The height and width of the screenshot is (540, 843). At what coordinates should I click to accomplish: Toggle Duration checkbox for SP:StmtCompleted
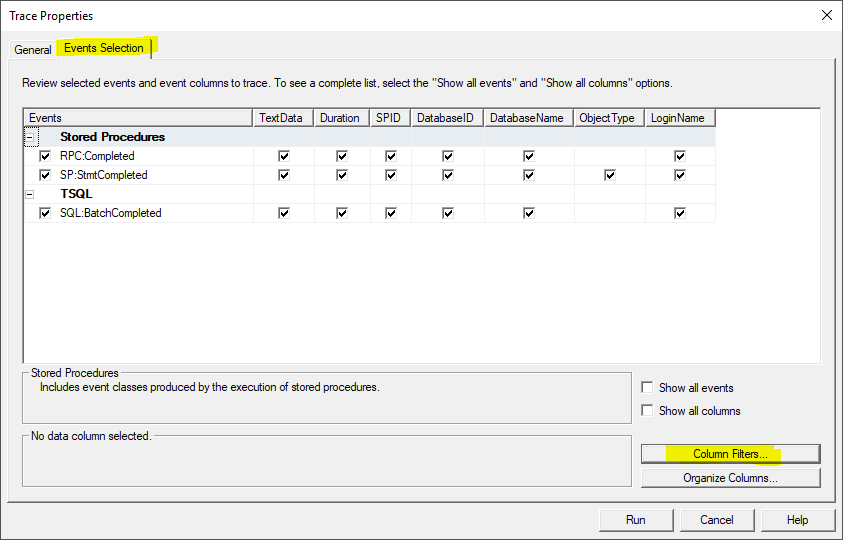[x=342, y=175]
